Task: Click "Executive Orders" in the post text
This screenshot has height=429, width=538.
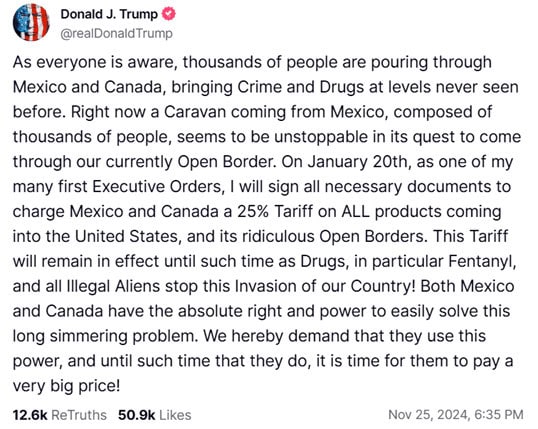Action: tap(158, 187)
